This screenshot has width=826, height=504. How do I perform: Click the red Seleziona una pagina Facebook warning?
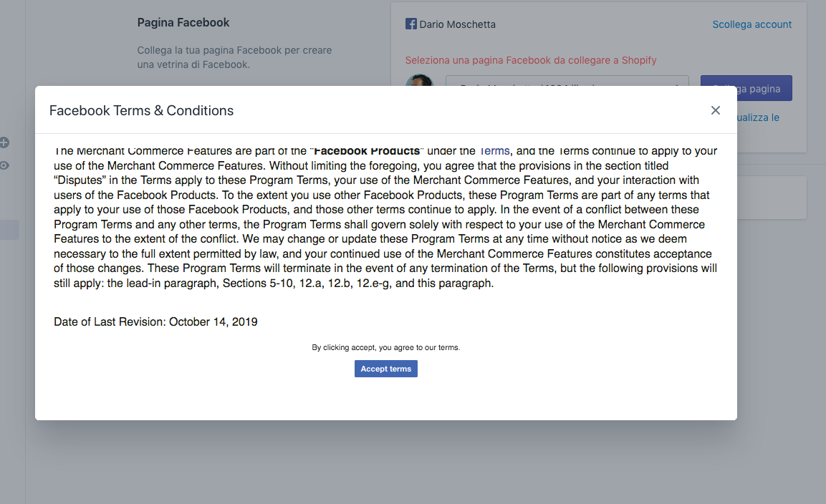[x=530, y=60]
